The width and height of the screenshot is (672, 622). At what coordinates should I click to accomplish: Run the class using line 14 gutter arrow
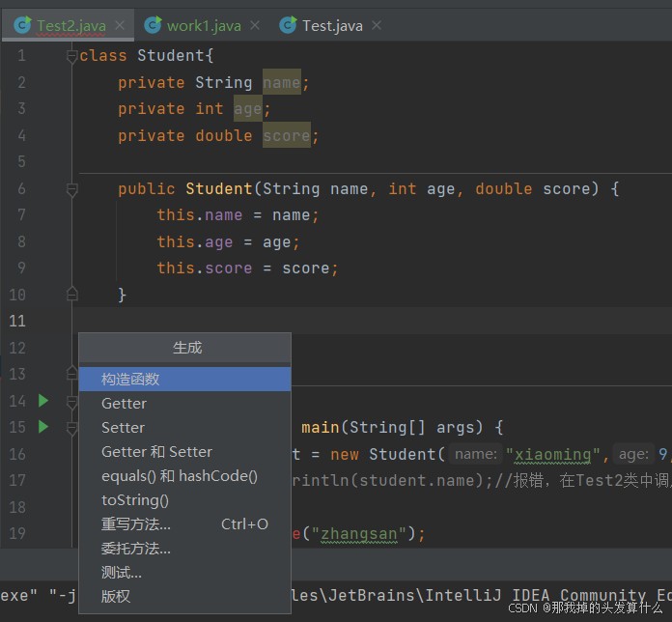pos(42,401)
